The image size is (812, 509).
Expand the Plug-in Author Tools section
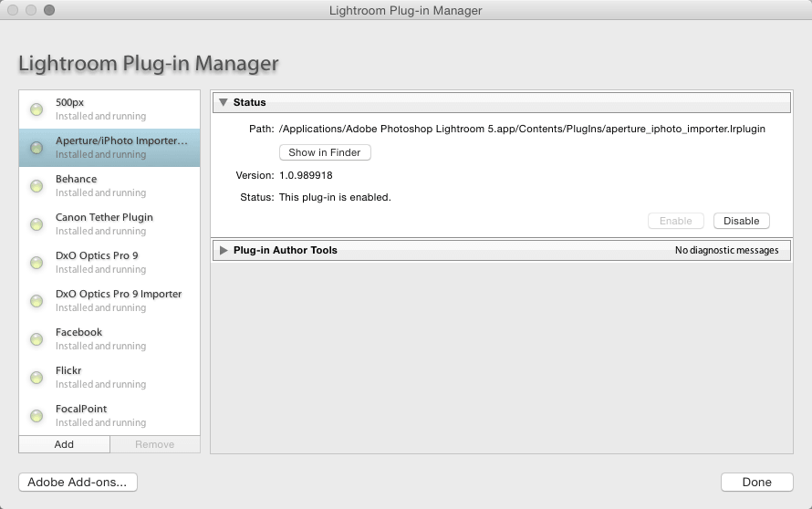(224, 250)
